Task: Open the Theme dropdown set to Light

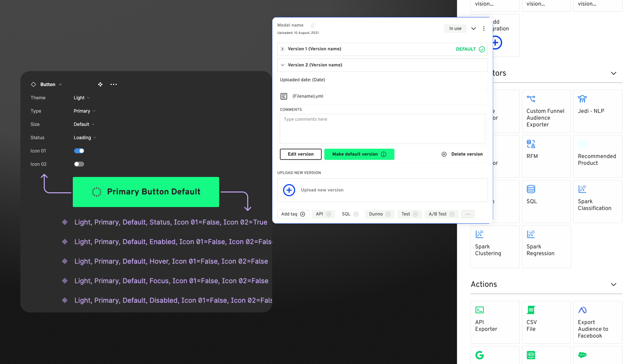Action: [x=82, y=98]
